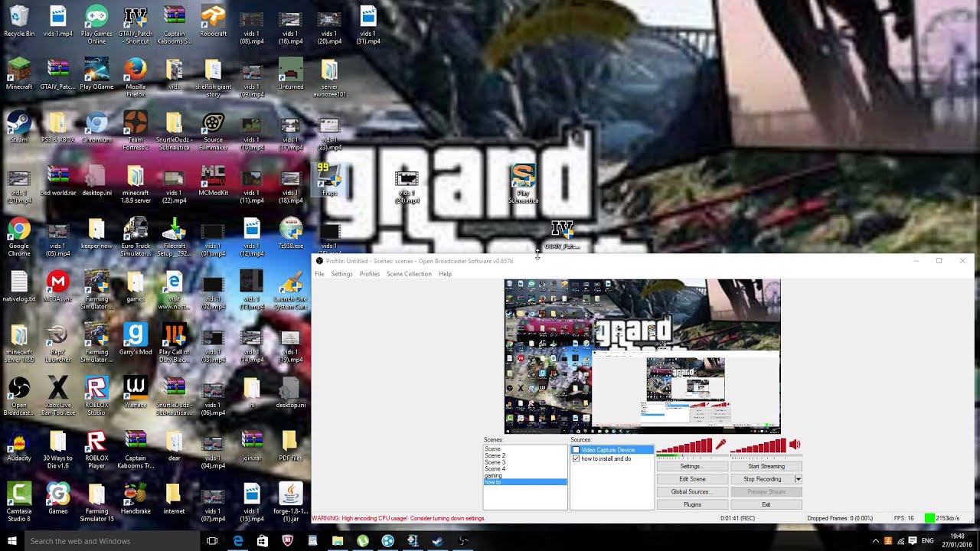This screenshot has width=980, height=551.
Task: Open Microsoft Edge from the taskbar
Action: 238,541
